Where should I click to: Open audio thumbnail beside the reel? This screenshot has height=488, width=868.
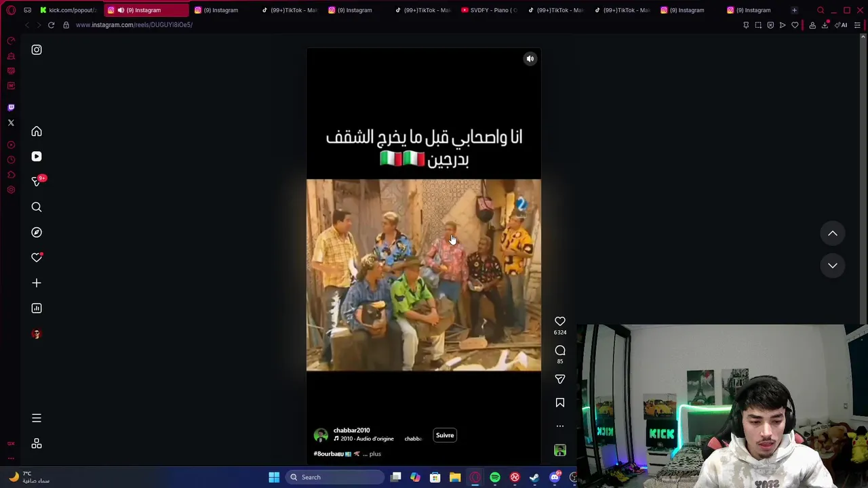pos(560,450)
